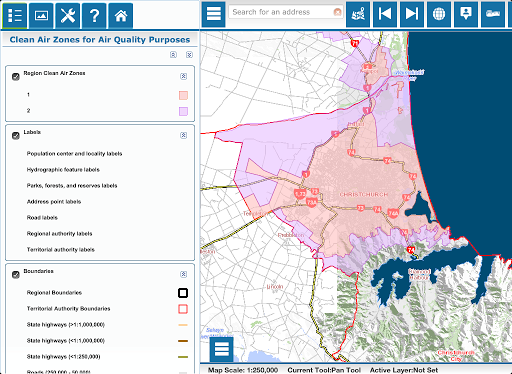Go to previous map extent
This screenshot has width=512, height=374.
(x=385, y=14)
